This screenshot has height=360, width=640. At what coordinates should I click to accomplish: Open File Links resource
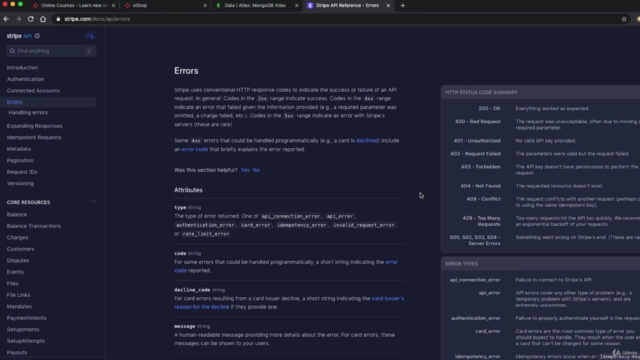(18, 295)
